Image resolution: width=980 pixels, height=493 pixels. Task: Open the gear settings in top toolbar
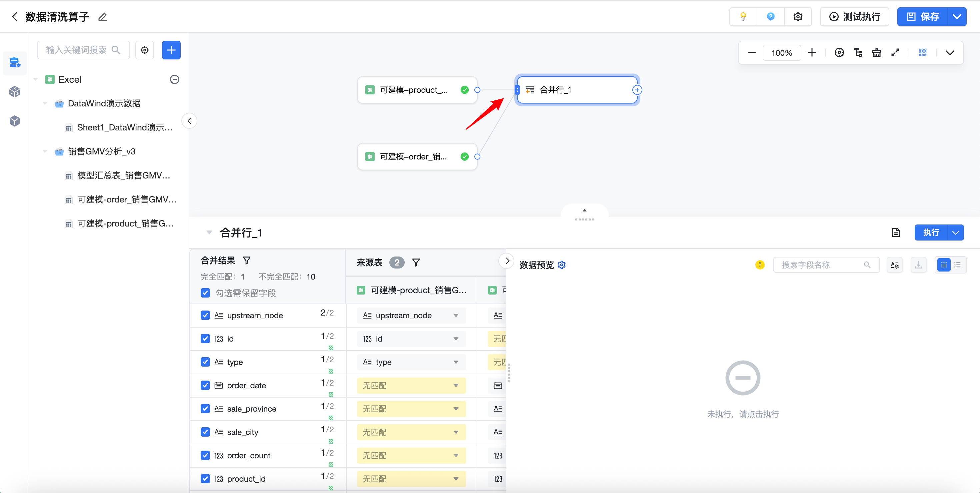coord(798,17)
